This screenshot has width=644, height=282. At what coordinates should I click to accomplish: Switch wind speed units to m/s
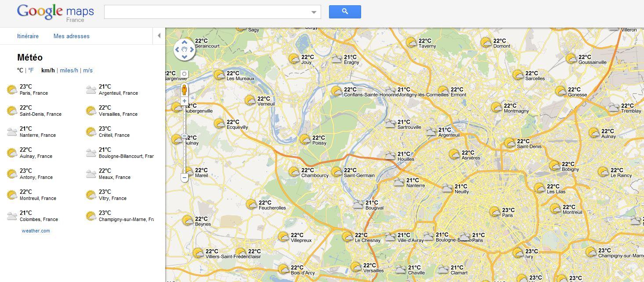tap(87, 70)
